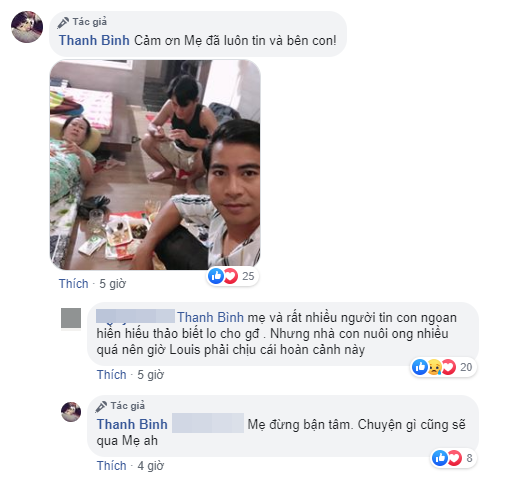The width and height of the screenshot is (511, 483).
Task: Open the attached selfie photo in comment
Action: pos(155,165)
